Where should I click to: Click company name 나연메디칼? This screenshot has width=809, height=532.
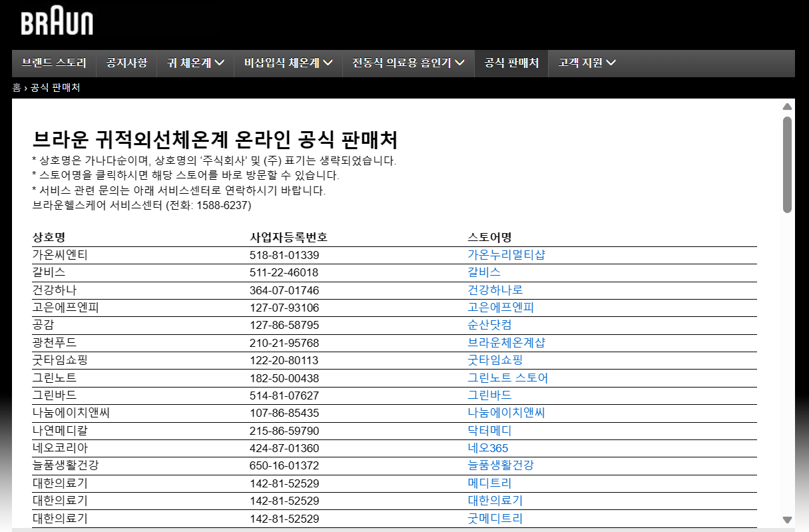(60, 431)
